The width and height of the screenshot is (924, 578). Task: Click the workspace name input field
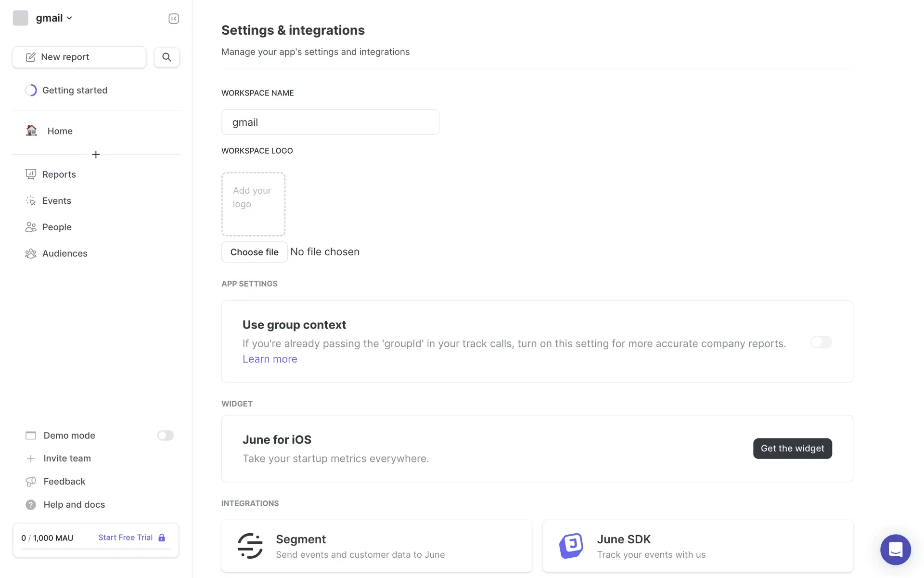coord(330,122)
